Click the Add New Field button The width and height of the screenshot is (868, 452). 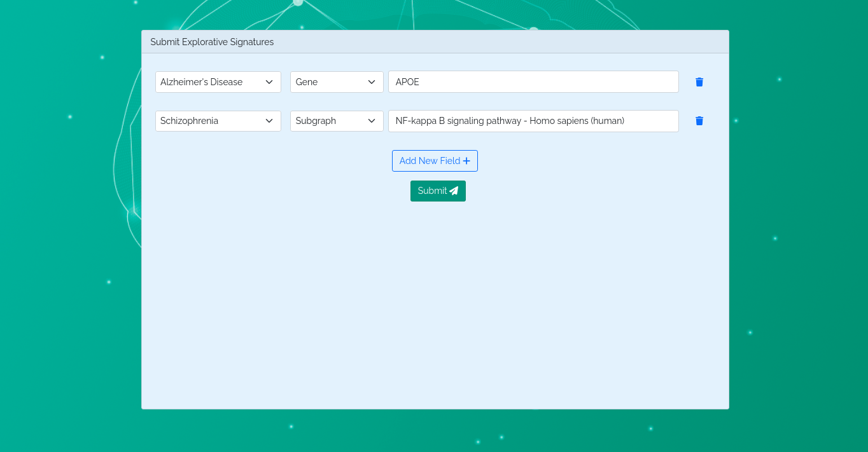point(435,161)
